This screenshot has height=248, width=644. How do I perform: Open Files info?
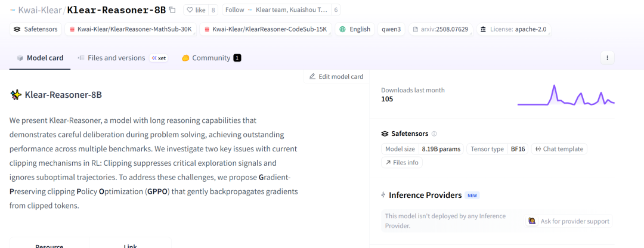click(402, 163)
